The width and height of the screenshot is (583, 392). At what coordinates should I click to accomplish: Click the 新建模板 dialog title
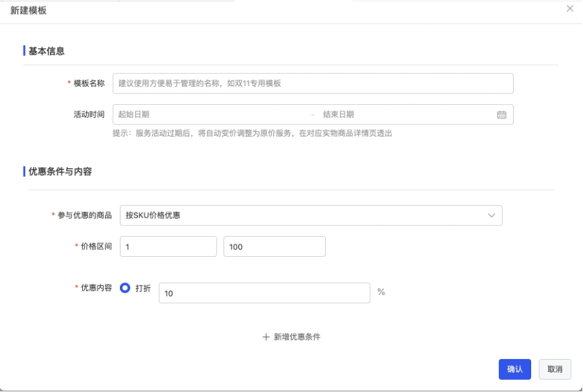point(28,10)
